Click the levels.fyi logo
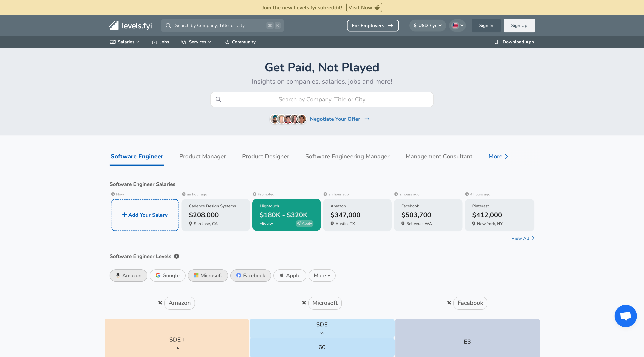Screen dimensions: 644x357 [x=130, y=26]
